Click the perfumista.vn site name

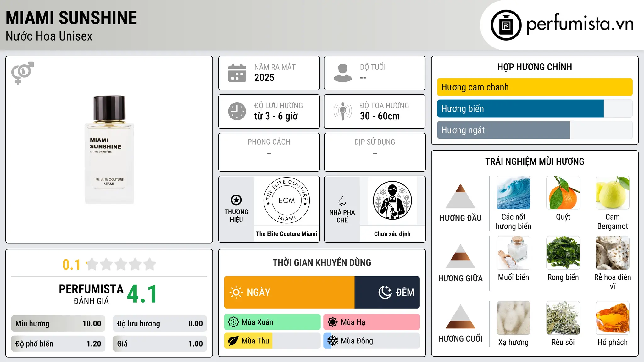click(580, 24)
